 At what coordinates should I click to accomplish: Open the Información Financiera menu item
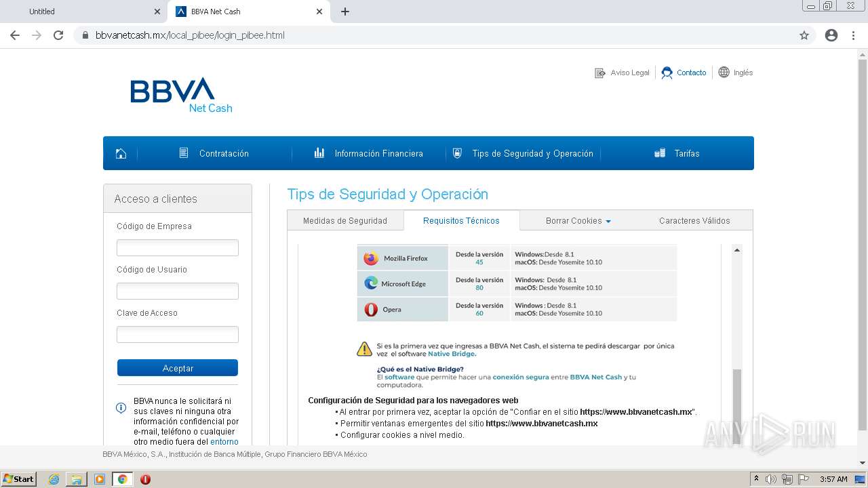pyautogui.click(x=378, y=154)
